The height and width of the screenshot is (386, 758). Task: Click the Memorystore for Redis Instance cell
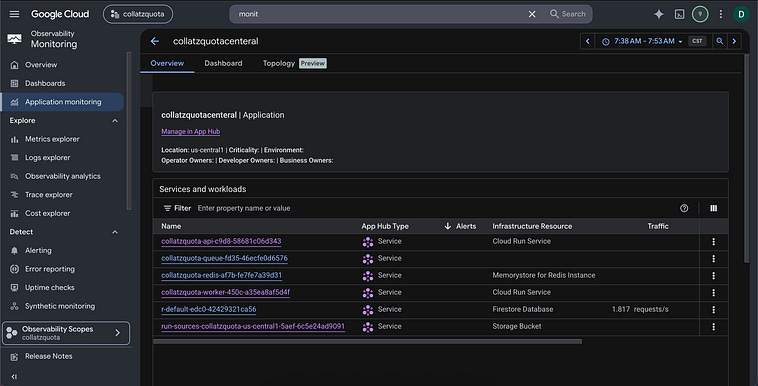[x=543, y=275]
